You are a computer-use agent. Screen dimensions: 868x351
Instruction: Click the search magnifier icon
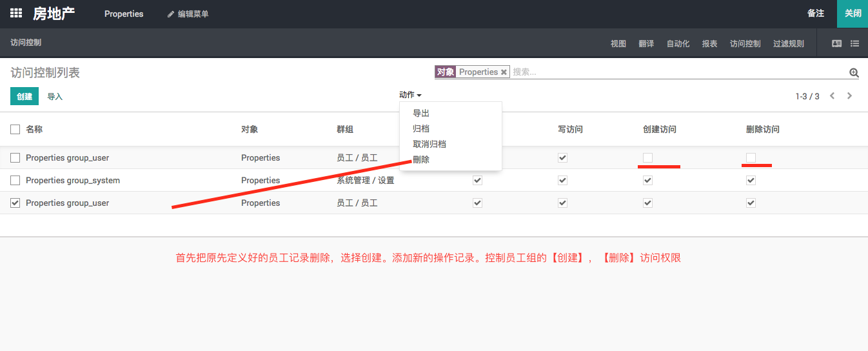854,73
